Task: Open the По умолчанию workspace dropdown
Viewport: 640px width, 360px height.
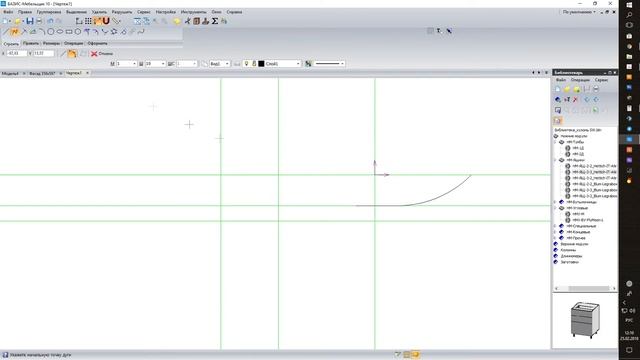Action: [579, 12]
